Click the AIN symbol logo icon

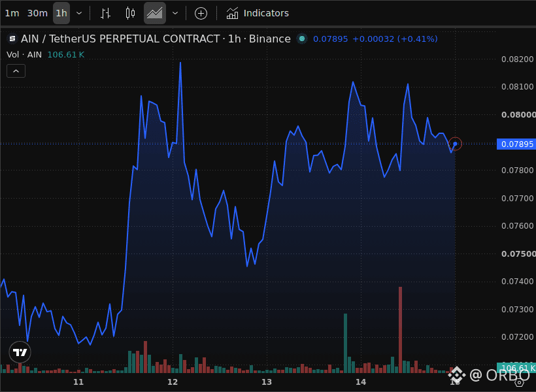[12, 39]
